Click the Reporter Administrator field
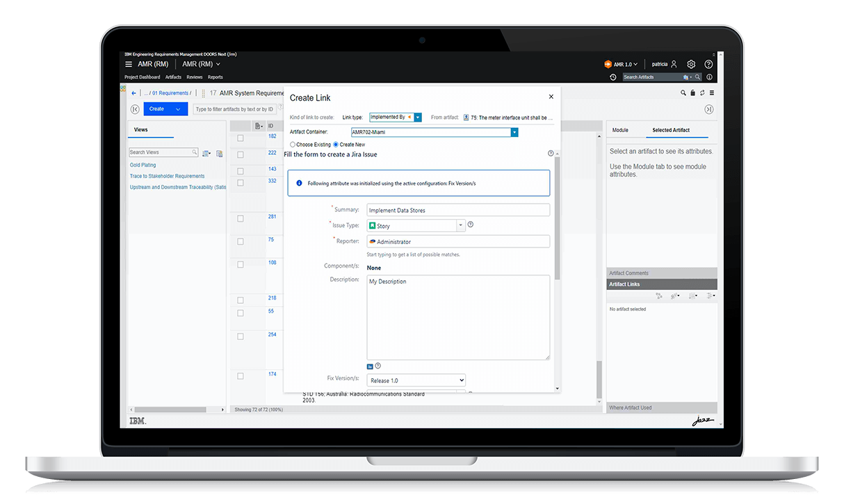This screenshot has height=504, width=844. (458, 241)
